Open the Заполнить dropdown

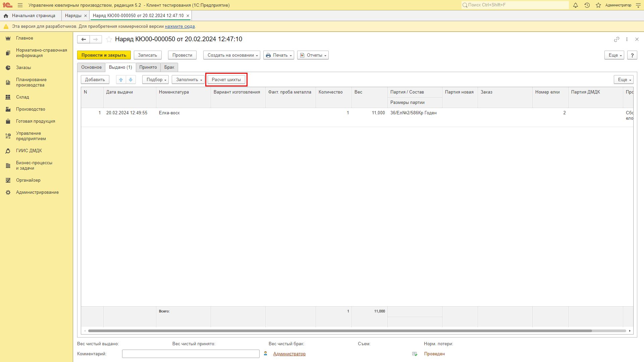point(188,80)
